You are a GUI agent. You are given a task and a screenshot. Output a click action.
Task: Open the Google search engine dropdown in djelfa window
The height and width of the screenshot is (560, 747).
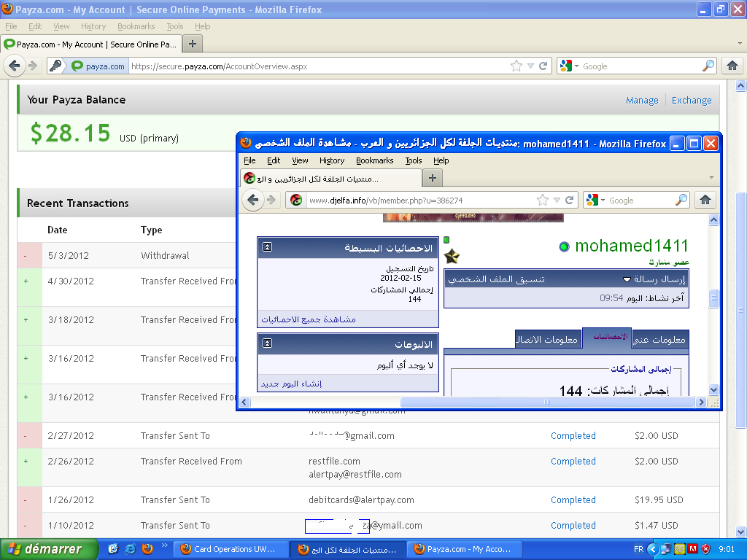(x=603, y=200)
